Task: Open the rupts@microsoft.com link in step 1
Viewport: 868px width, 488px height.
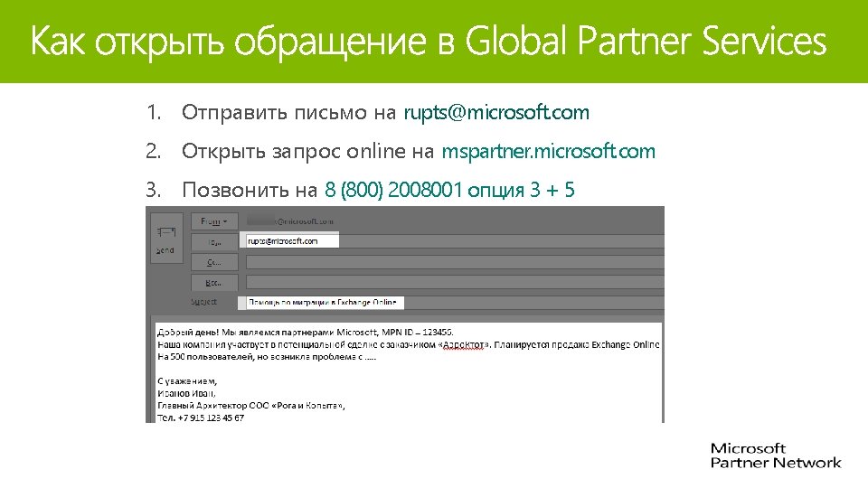Action: click(x=496, y=112)
